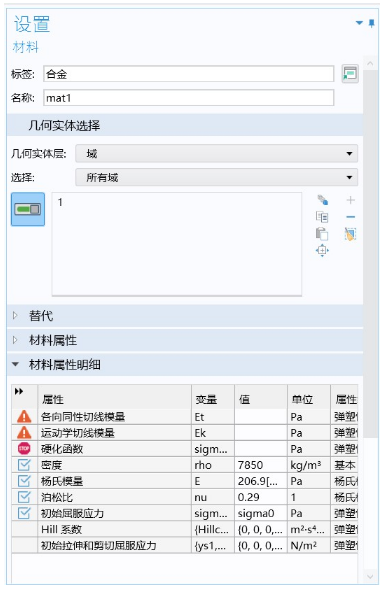Collapse the 几何实体选择 section header
The height and width of the screenshot is (592, 387).
[x=185, y=125]
